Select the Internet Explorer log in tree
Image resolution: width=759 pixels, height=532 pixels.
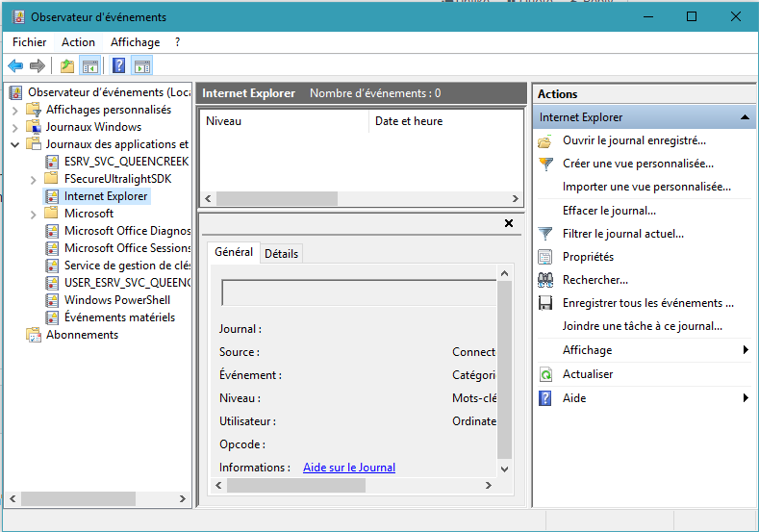pos(106,196)
